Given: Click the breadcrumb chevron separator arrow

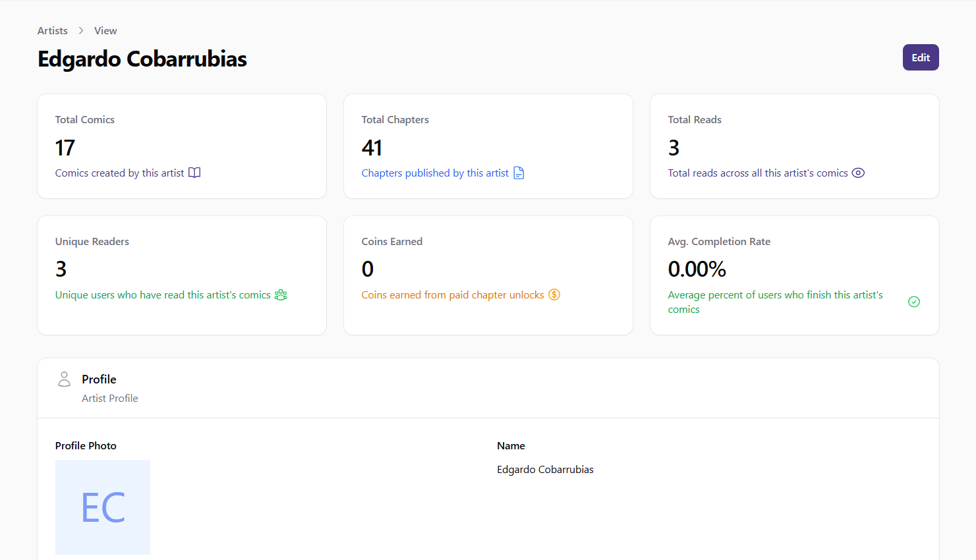Looking at the screenshot, I should pos(81,30).
